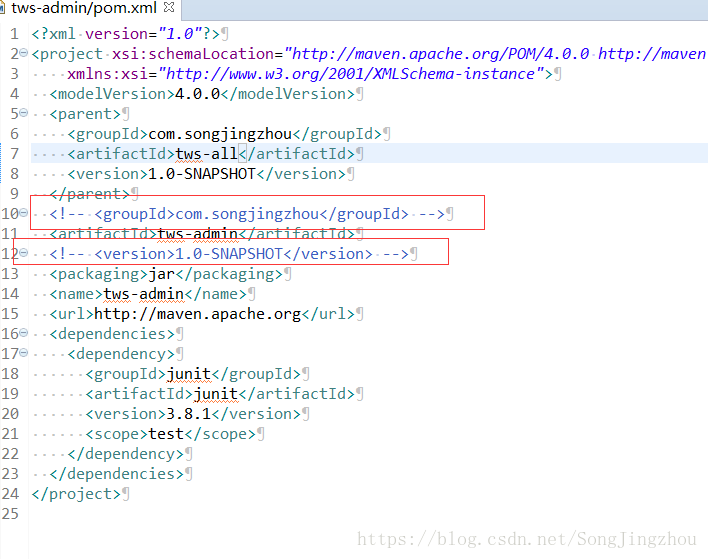
Task: Click the closing parent tag on line 9
Action: point(89,194)
